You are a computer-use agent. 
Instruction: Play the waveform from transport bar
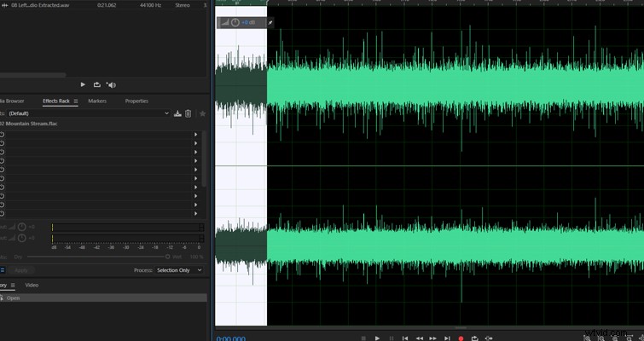coord(377,338)
